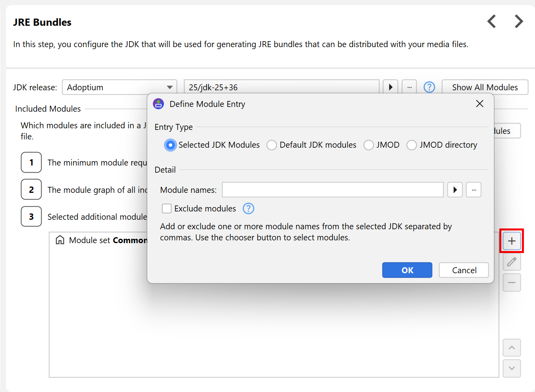Click the remove entry minus button

pyautogui.click(x=512, y=283)
